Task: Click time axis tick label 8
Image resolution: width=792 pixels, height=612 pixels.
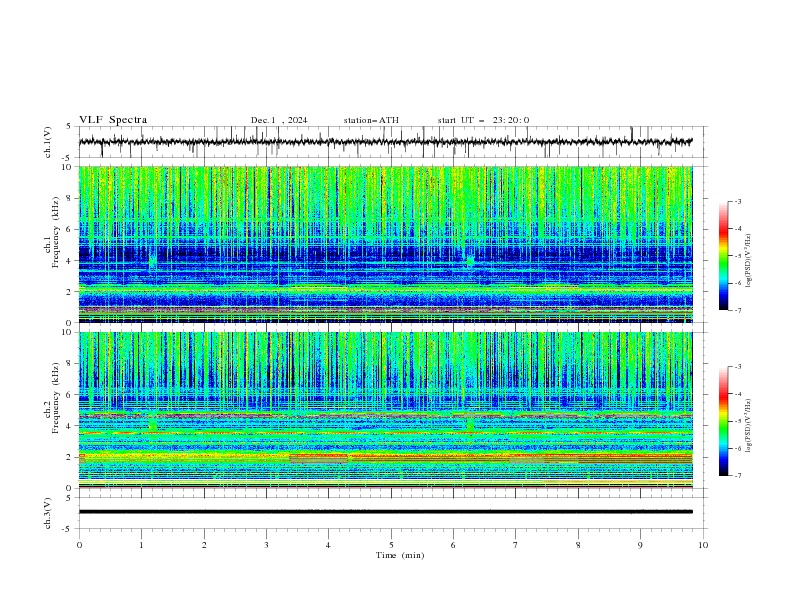Action: coord(578,545)
